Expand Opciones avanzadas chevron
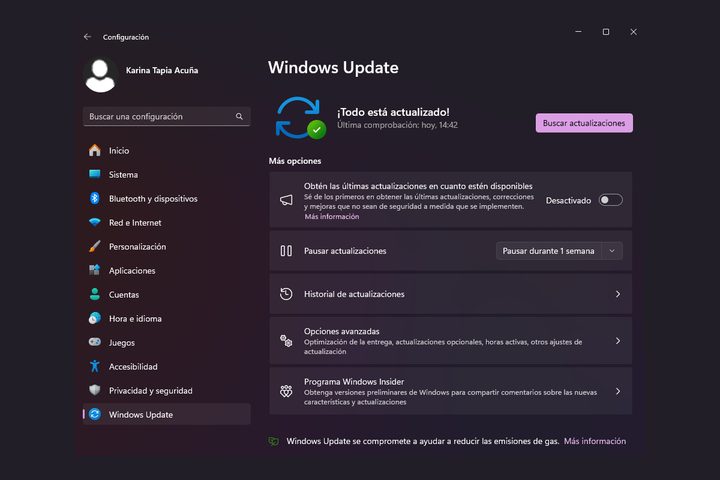Image resolution: width=720 pixels, height=480 pixels. [617, 341]
